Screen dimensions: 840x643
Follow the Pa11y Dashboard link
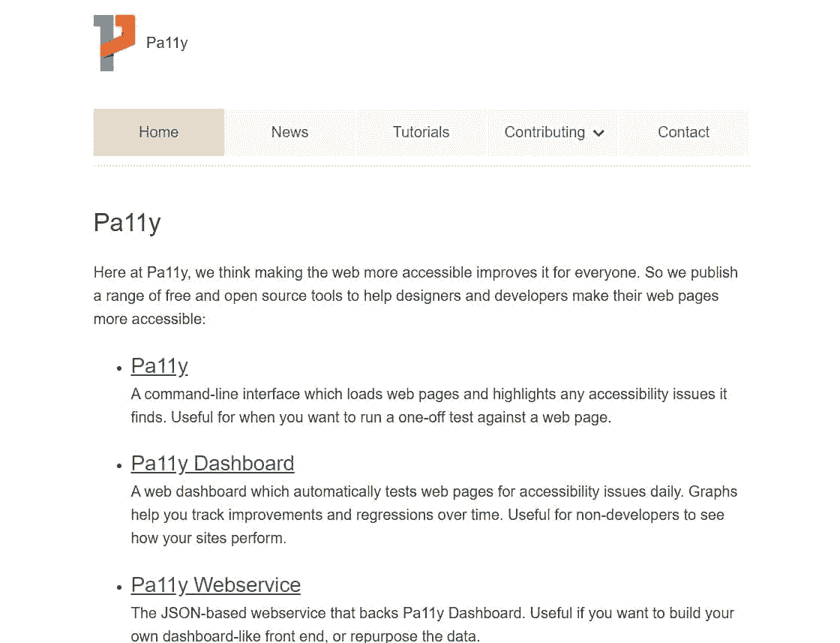tap(213, 464)
